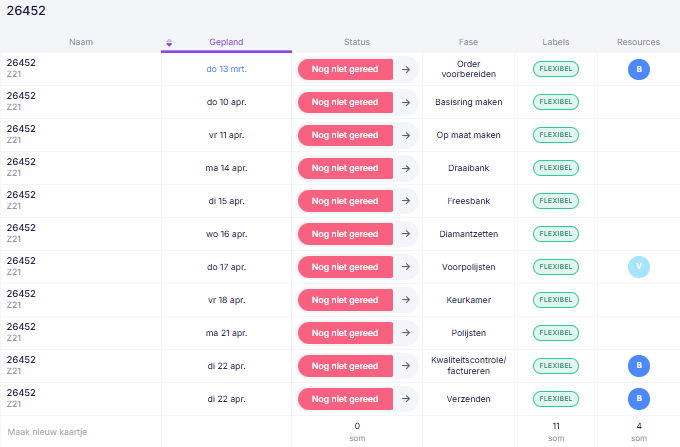Open card 26452 in Kwaliteitscontrole/factureren row
The height and width of the screenshot is (447, 680).
click(21, 360)
